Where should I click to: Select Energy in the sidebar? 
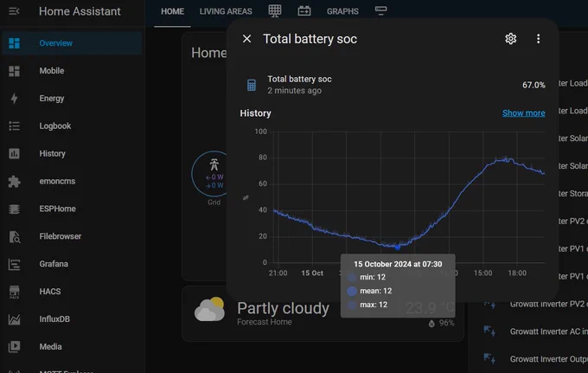click(x=72, y=99)
